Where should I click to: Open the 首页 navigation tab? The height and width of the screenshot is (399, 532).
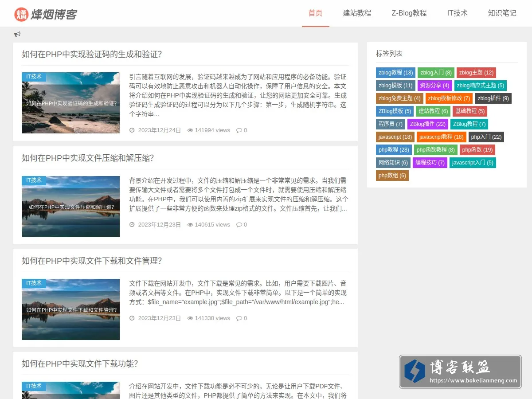point(316,13)
